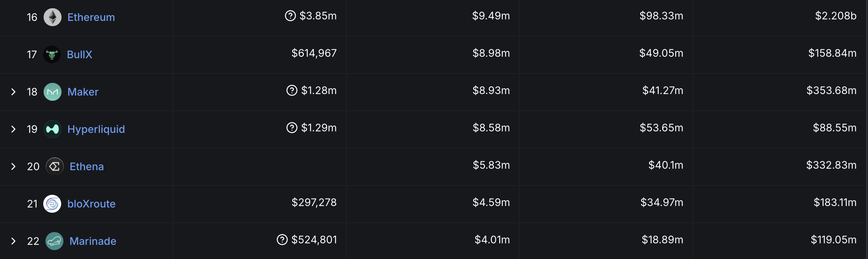The width and height of the screenshot is (868, 259).
Task: Open the Hyperliquid protocol link
Action: 96,129
